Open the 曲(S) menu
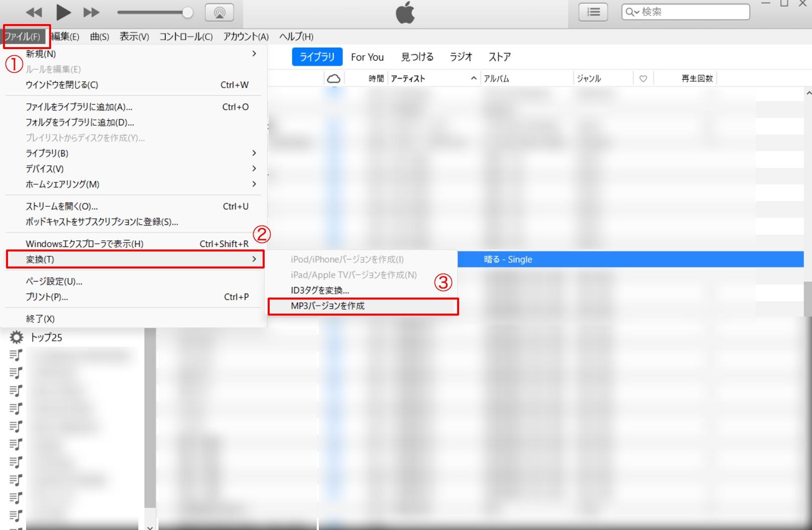Image resolution: width=812 pixels, height=530 pixels. pyautogui.click(x=99, y=37)
